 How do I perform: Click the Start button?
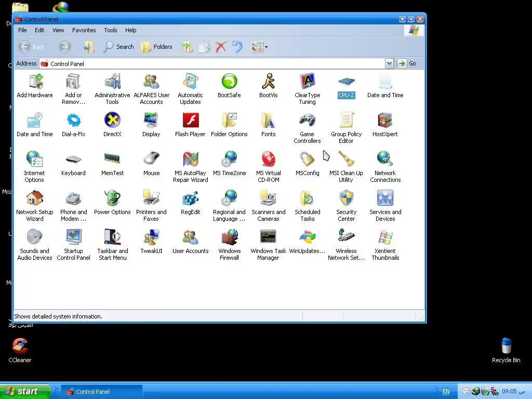coord(25,391)
